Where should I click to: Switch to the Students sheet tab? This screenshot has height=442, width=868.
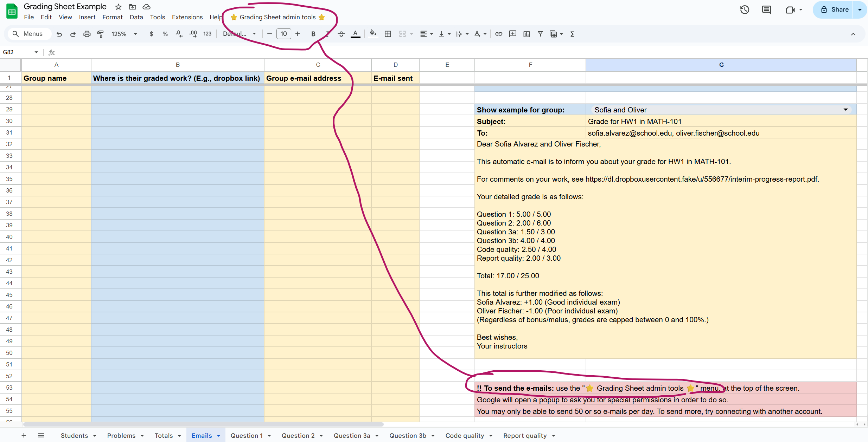click(x=74, y=436)
